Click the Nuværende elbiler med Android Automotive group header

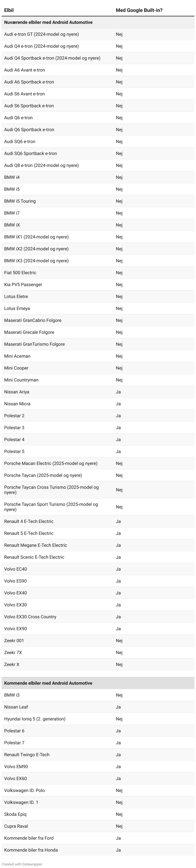coord(48,22)
